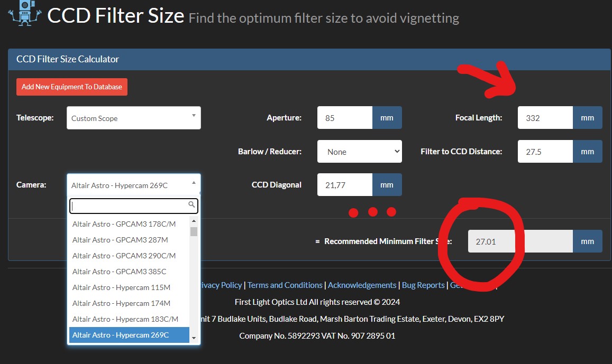Click the Aperture input field
The width and height of the screenshot is (612, 364).
click(x=345, y=118)
